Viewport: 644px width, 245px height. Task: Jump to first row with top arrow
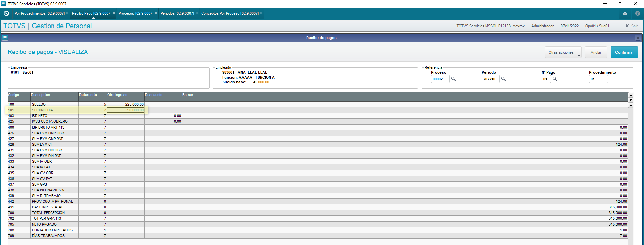(x=631, y=95)
